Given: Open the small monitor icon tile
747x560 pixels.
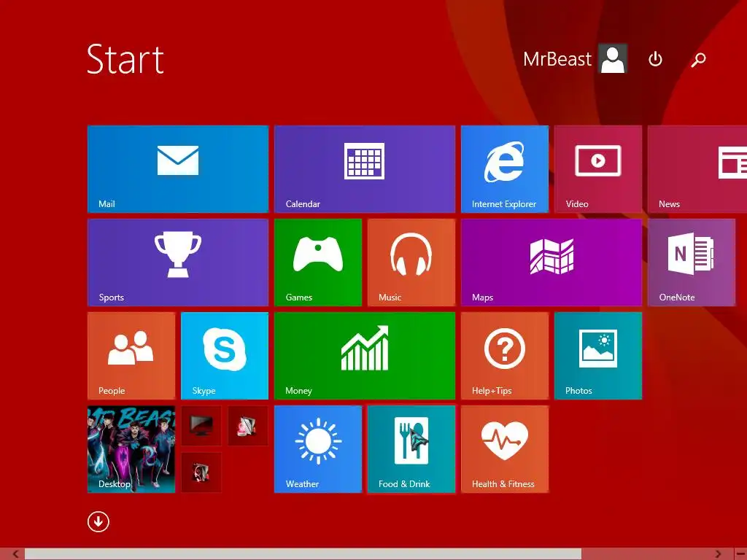Looking at the screenshot, I should click(x=201, y=426).
